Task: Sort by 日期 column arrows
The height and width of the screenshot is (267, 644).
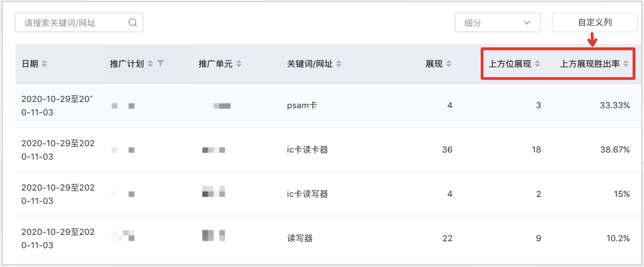Action: (x=44, y=64)
